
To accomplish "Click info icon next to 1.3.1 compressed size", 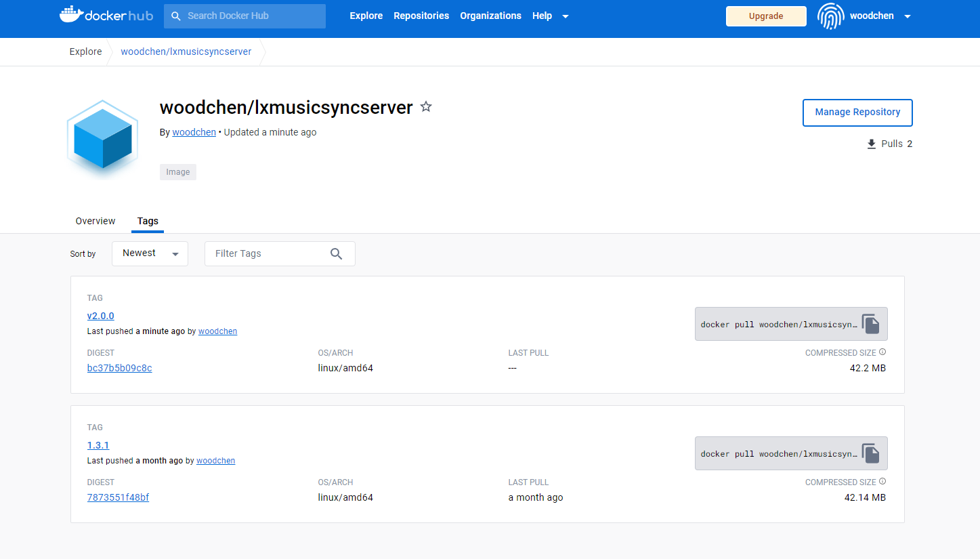I will pyautogui.click(x=882, y=482).
